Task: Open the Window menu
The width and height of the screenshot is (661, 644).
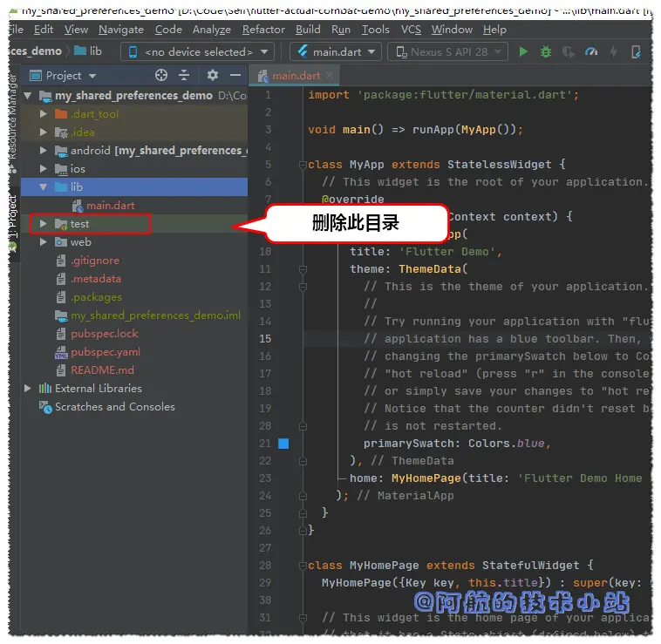Action: pyautogui.click(x=452, y=30)
